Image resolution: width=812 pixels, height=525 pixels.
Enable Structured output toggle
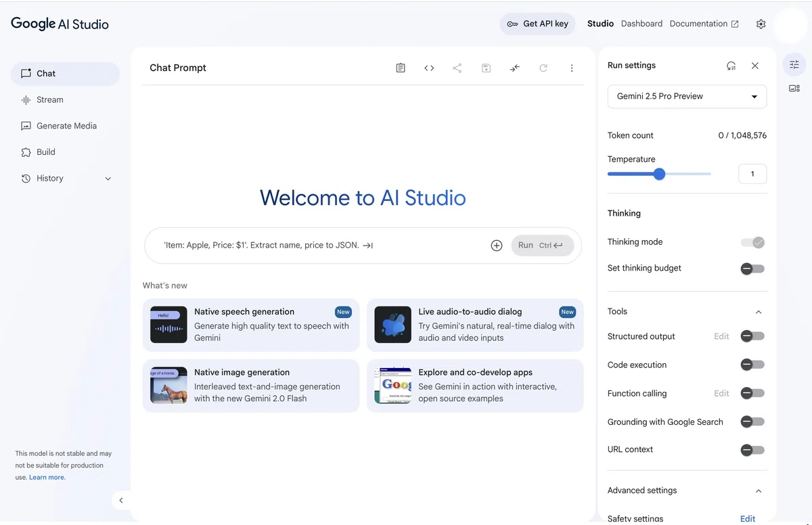752,336
